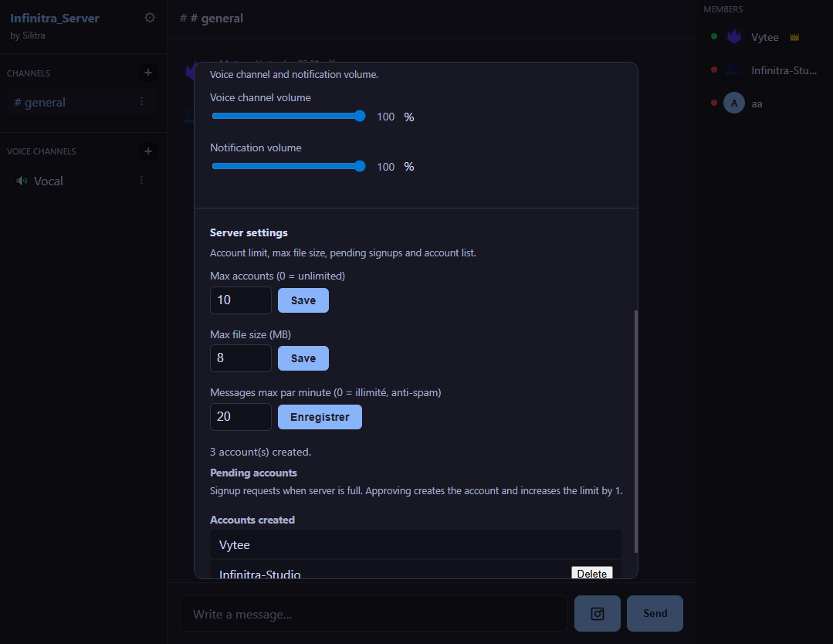This screenshot has height=644, width=833.
Task: Open the # general channel options menu
Action: pos(141,101)
